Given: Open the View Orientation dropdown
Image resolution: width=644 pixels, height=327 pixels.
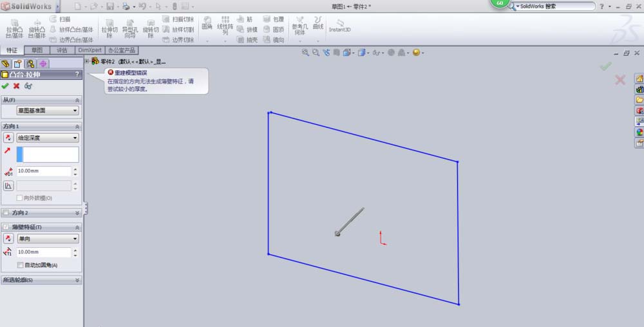Looking at the screenshot, I should point(348,53).
